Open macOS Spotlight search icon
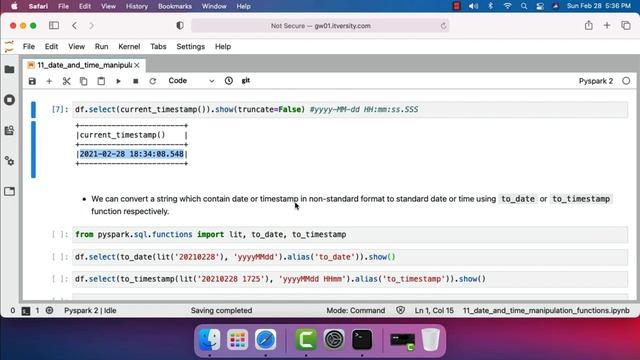This screenshot has height=360, width=640. click(524, 6)
